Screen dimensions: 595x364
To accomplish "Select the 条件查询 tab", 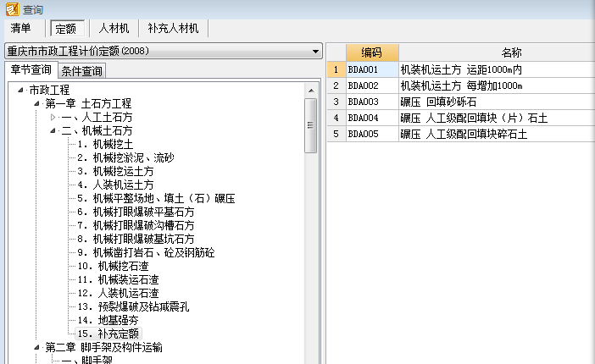I will pyautogui.click(x=81, y=71).
